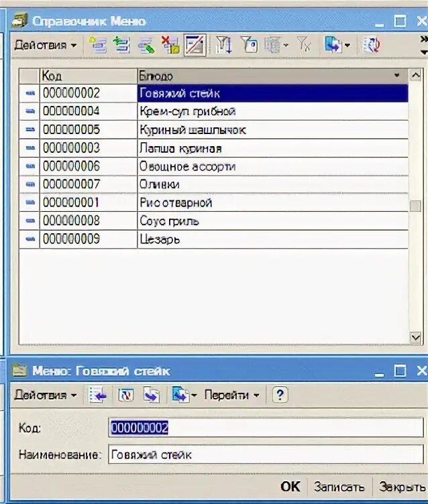Viewport: 428px width, 504px height.
Task: Click the Help question mark icon
Action: pyautogui.click(x=280, y=395)
